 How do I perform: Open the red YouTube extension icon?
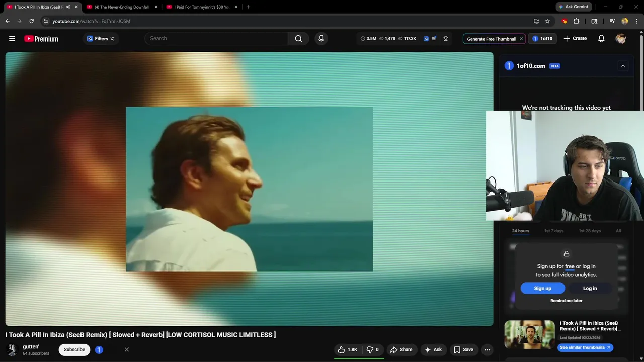tap(565, 21)
